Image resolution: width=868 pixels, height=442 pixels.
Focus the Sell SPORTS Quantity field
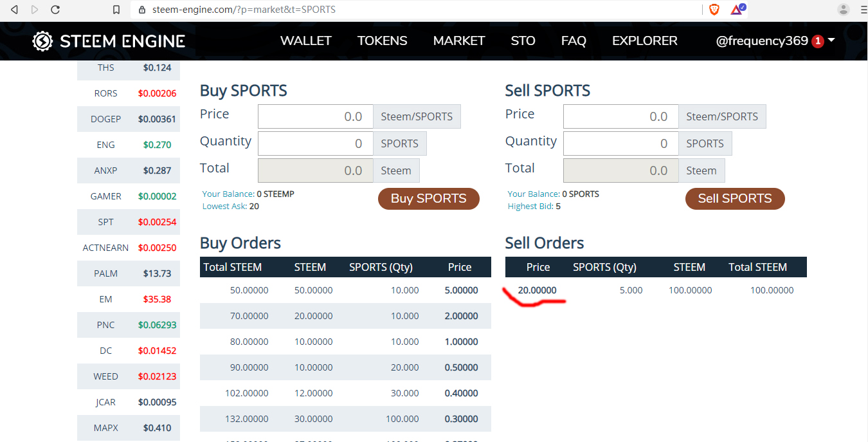[620, 143]
